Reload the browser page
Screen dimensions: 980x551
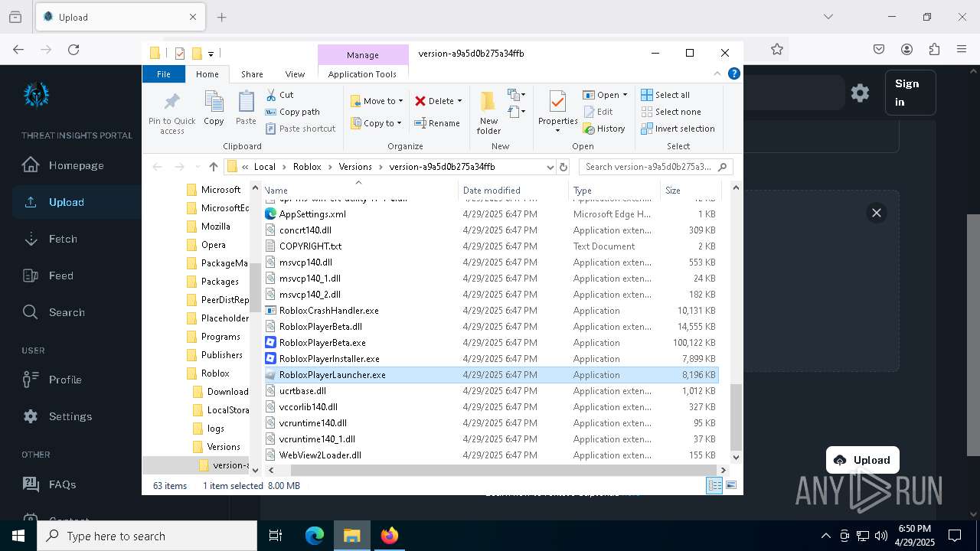[x=73, y=49]
